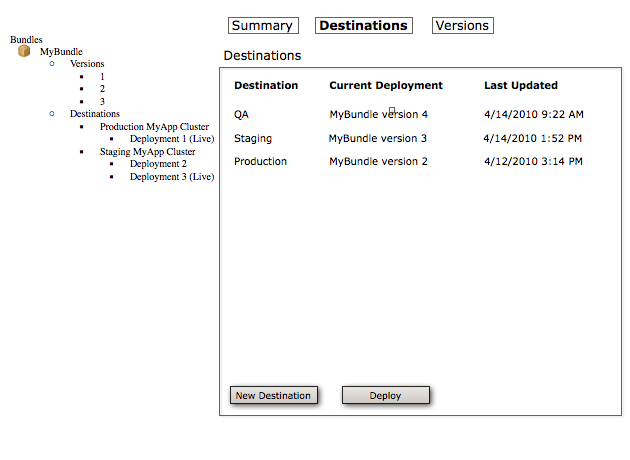Open Deployment 1 (Live) tree item
The height and width of the screenshot is (460, 630).
click(171, 139)
